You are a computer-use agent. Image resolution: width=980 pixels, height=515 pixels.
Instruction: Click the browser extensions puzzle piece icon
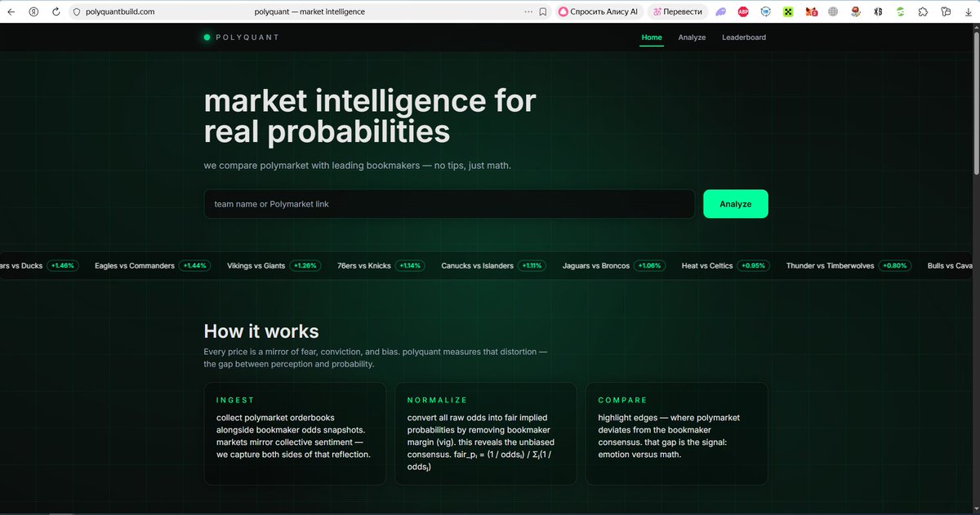[x=922, y=11]
